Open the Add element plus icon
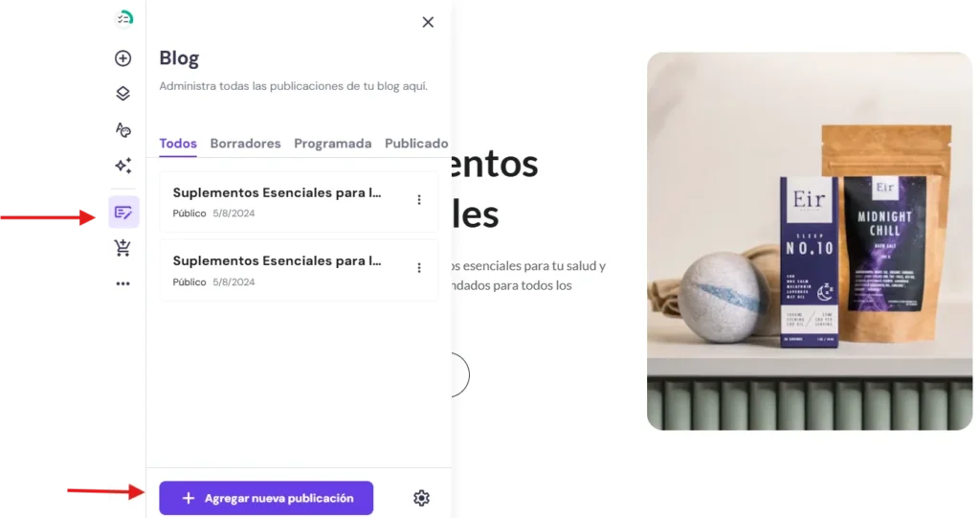This screenshot has height=518, width=980. tap(123, 58)
